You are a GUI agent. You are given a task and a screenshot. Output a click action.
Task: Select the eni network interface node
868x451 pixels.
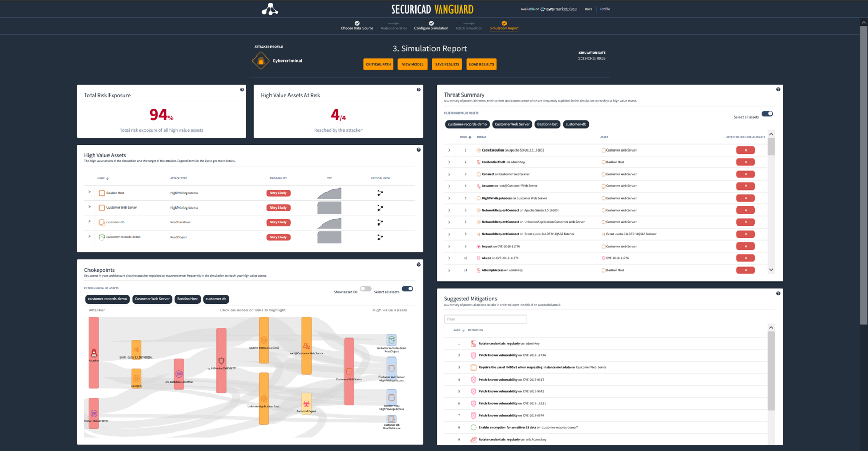(x=179, y=374)
